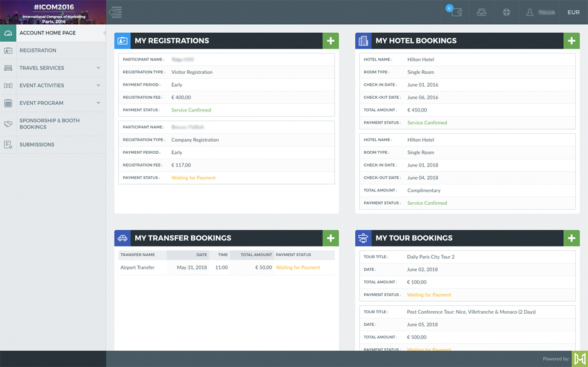The image size is (588, 367).
Task: Click the € 450,00 hotel total amount
Action: (417, 110)
